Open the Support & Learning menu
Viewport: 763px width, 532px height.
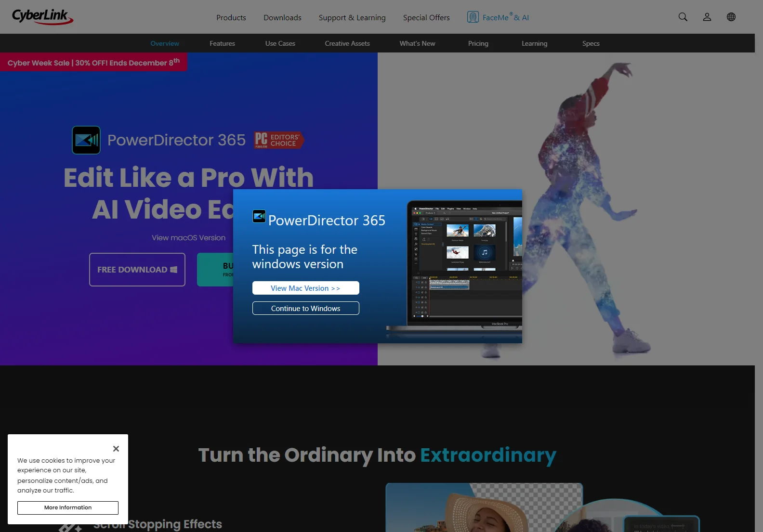click(x=352, y=17)
